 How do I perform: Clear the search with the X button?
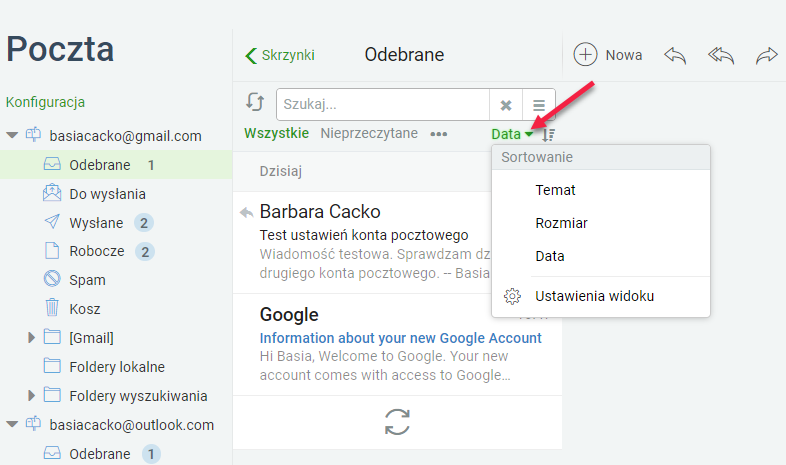coord(506,105)
